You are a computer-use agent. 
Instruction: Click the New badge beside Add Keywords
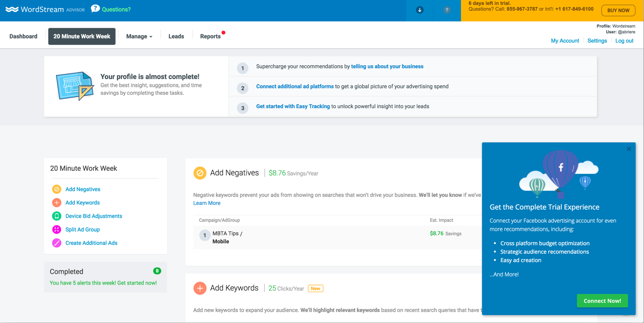(x=315, y=289)
